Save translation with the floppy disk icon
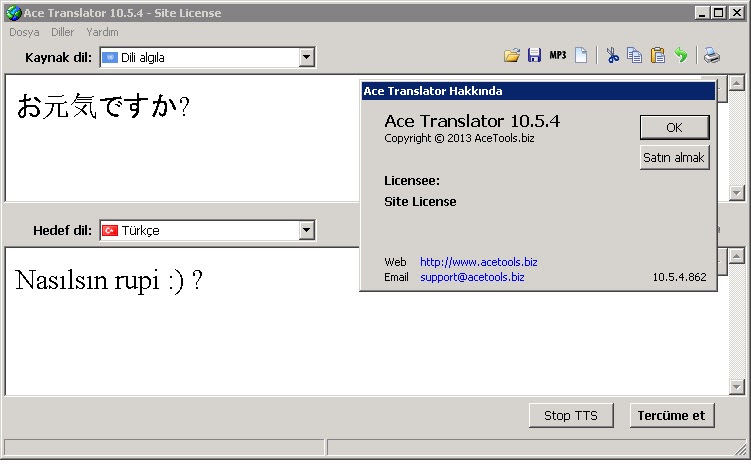751x465 pixels. tap(534, 56)
